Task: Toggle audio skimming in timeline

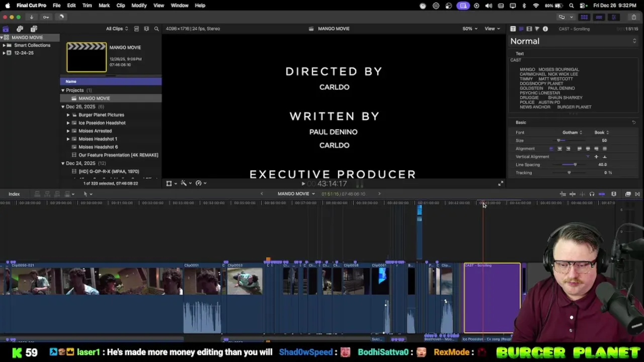Action: (x=582, y=194)
